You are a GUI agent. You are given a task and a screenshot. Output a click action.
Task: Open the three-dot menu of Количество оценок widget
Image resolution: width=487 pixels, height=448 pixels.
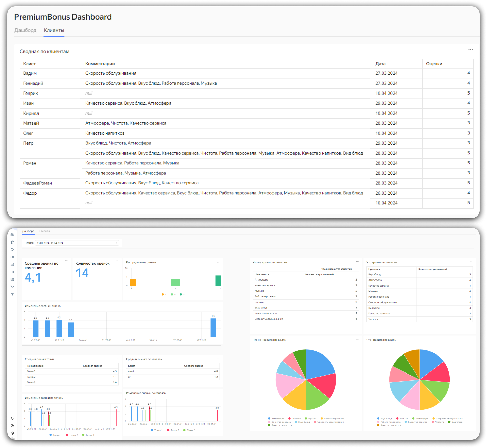117,261
